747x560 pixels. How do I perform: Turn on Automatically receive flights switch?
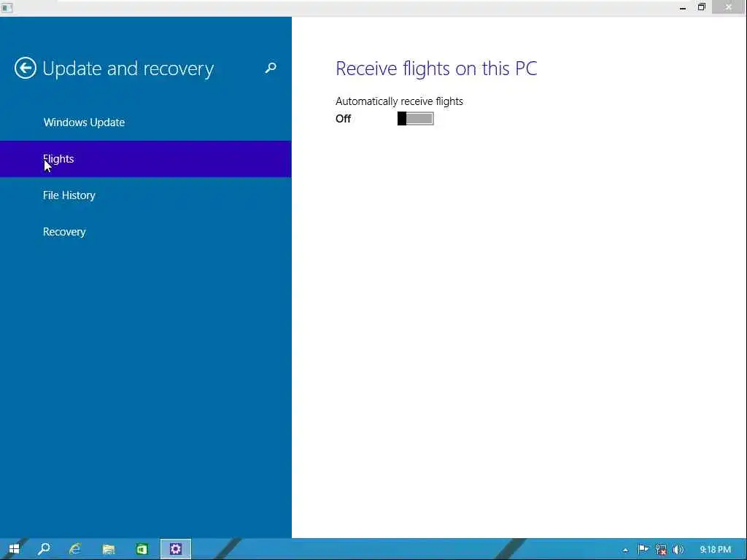pos(415,119)
